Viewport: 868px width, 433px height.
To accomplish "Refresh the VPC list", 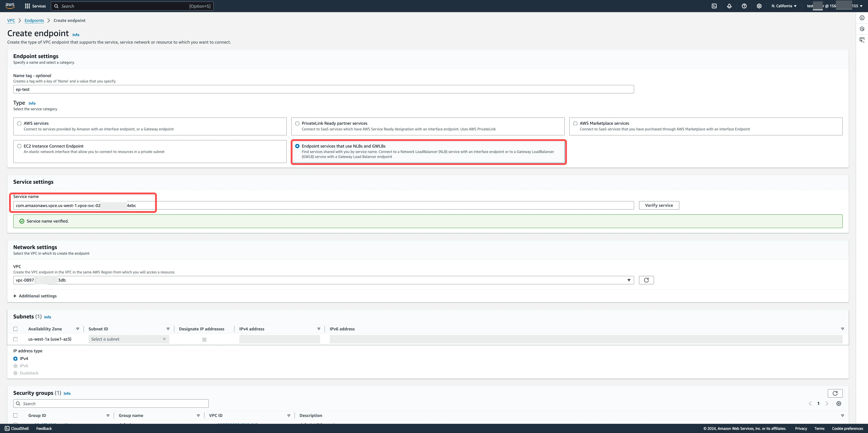I will pos(646,280).
